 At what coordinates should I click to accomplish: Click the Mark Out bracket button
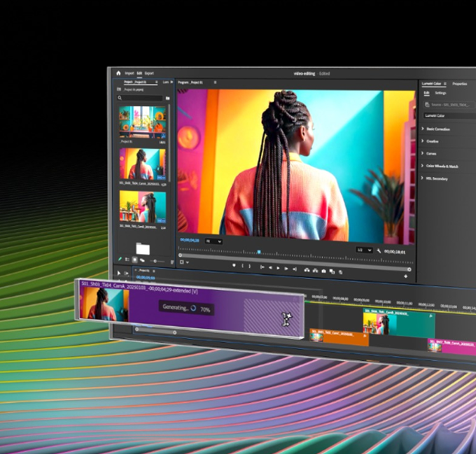(x=249, y=267)
